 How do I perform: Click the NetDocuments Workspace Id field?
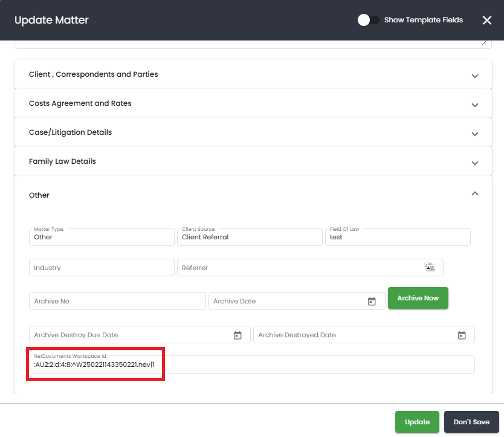point(251,364)
